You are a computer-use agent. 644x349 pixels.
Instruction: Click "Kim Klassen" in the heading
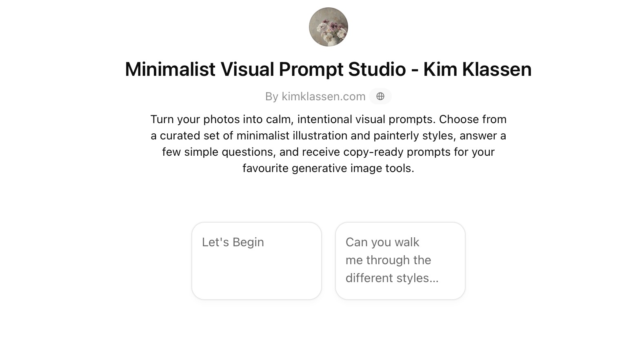(x=477, y=69)
